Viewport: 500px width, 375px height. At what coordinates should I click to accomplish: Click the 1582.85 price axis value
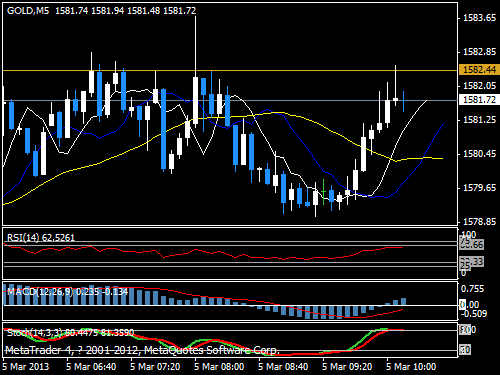tap(480, 52)
